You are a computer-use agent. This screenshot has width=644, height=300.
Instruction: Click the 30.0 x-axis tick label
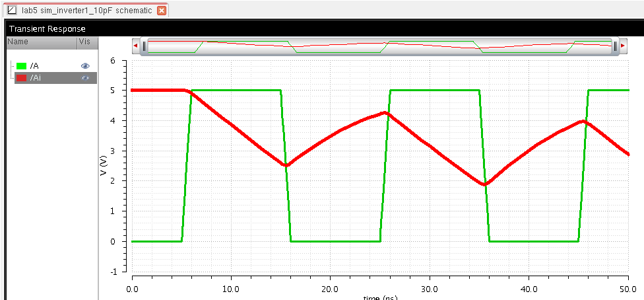pos(430,289)
